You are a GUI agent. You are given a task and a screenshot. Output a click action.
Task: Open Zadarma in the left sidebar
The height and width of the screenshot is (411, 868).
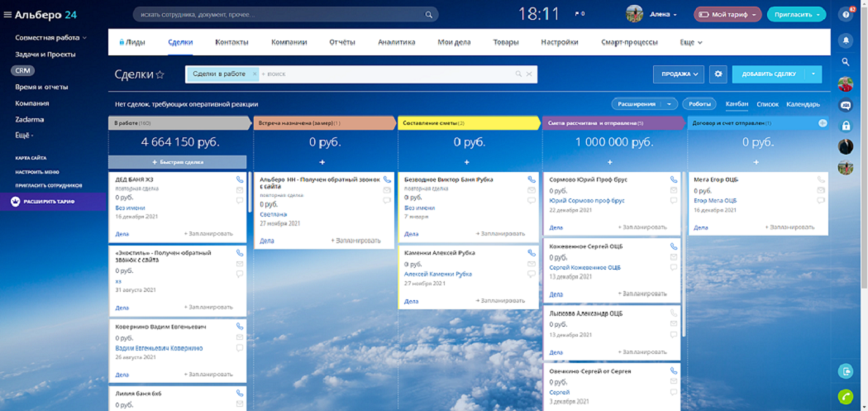pos(29,119)
